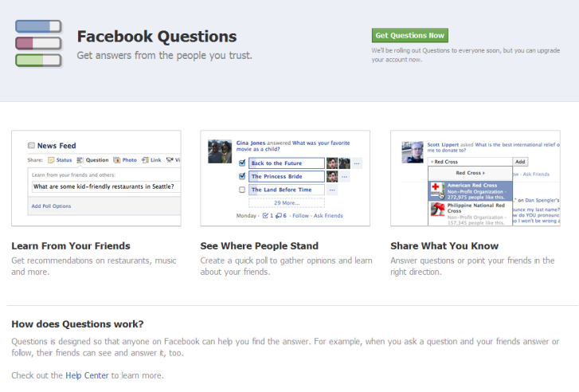Viewport: 579px width, 392px height.
Task: Click the Photo share icon
Action: pos(117,160)
